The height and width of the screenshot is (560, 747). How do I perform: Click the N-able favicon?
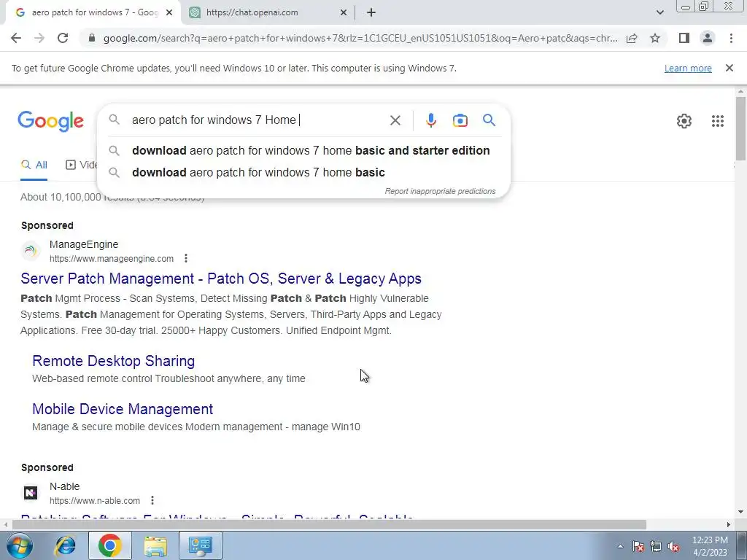click(31, 493)
